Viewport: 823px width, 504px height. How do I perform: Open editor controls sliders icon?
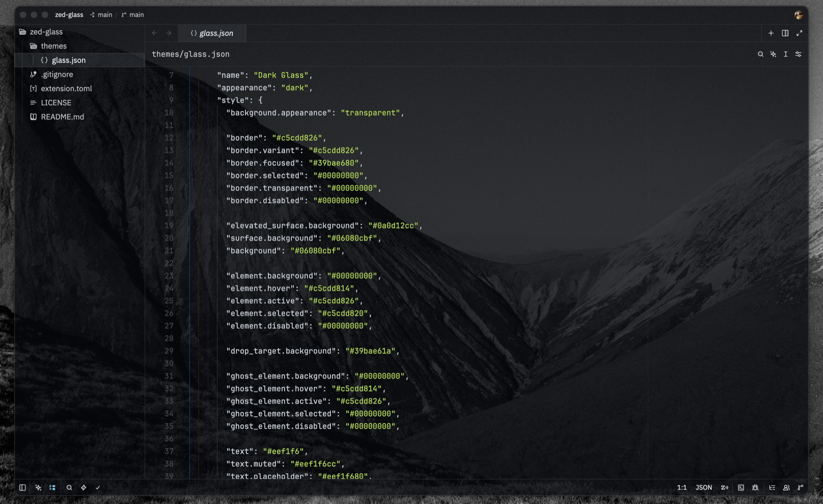click(798, 54)
